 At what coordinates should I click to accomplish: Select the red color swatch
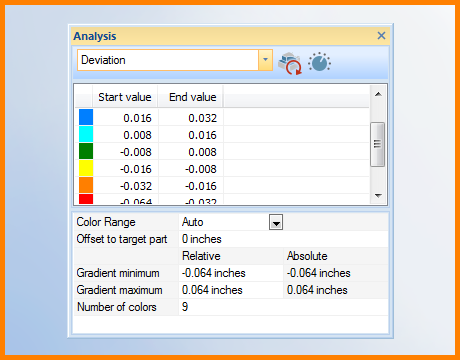(x=86, y=199)
